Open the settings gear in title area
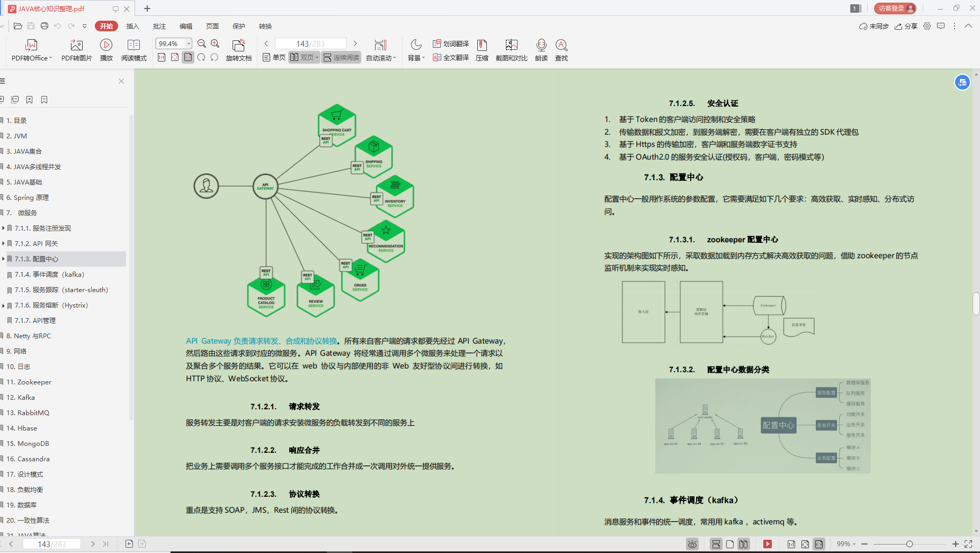 click(927, 26)
